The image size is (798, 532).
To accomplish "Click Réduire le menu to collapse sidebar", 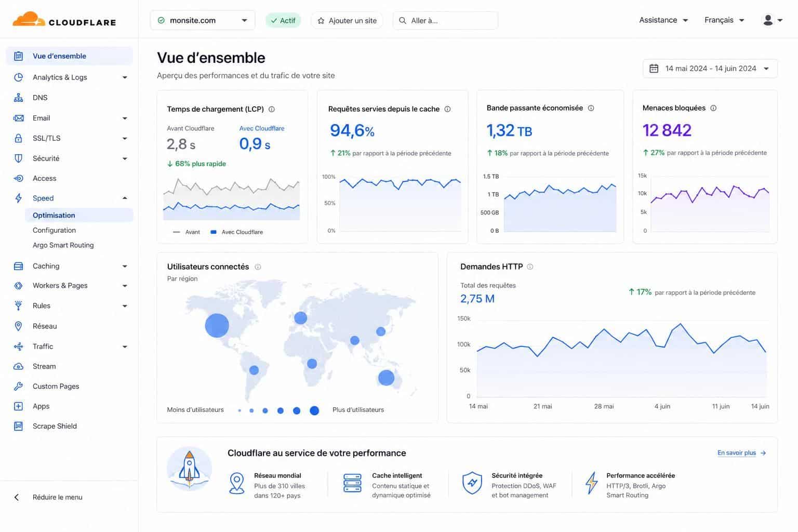I will coord(48,497).
